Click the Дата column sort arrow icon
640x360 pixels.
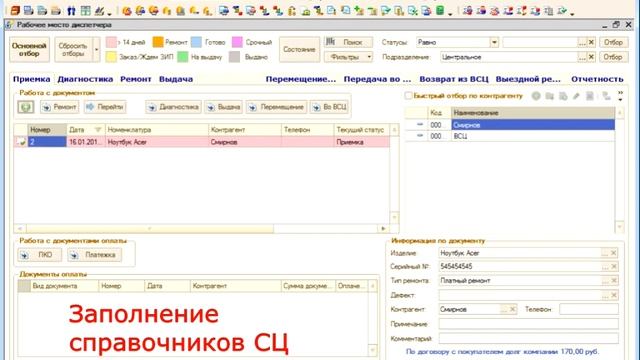click(x=98, y=130)
